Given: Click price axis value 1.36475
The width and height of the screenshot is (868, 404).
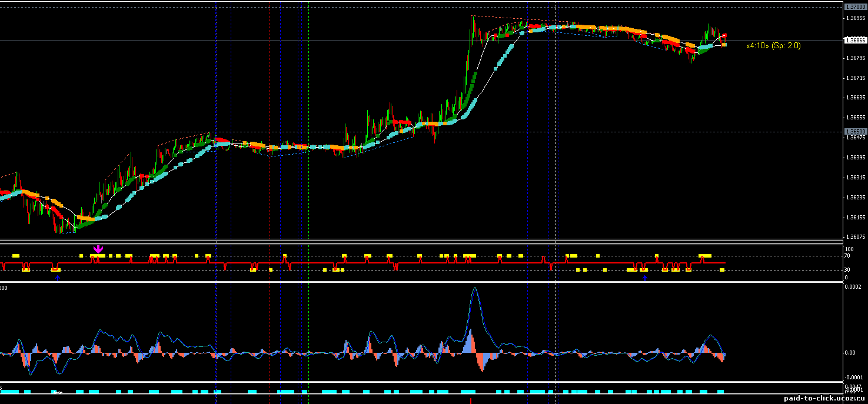Looking at the screenshot, I should point(856,138).
